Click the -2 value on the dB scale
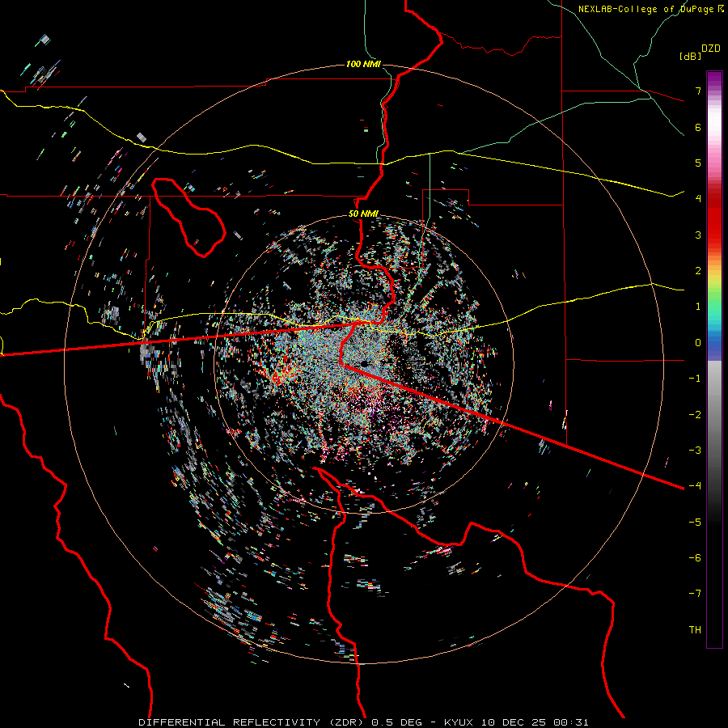Screen dimensions: 728x728 (x=695, y=415)
